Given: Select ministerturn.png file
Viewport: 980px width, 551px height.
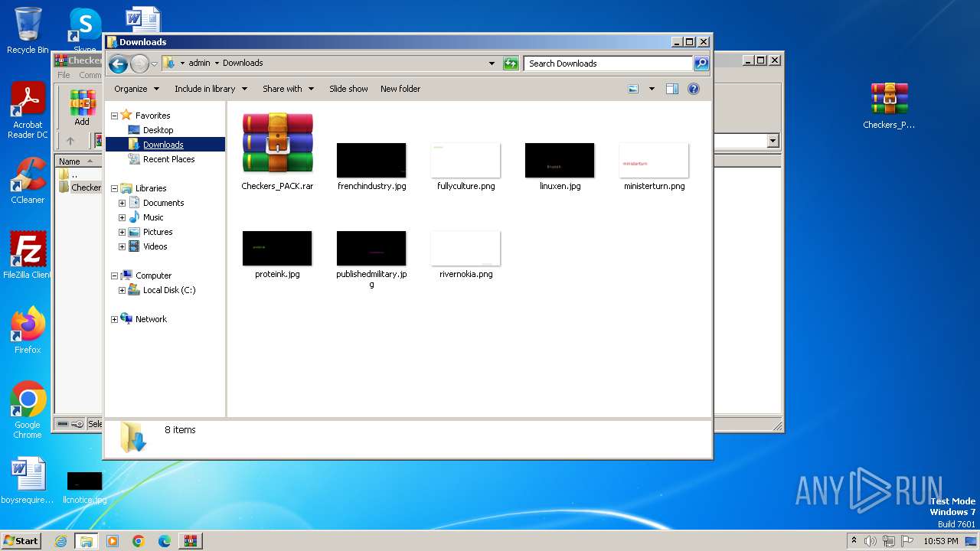Looking at the screenshot, I should 654,160.
